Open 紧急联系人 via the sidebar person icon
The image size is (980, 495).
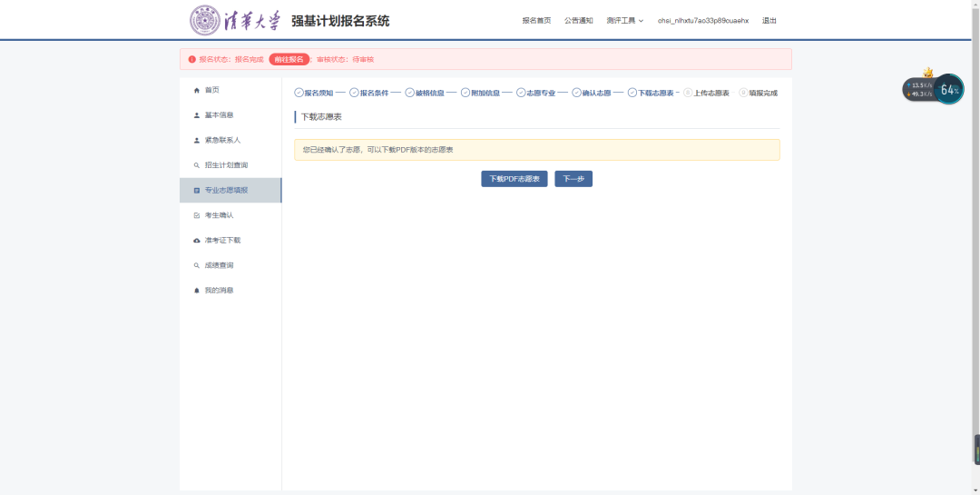pyautogui.click(x=197, y=140)
